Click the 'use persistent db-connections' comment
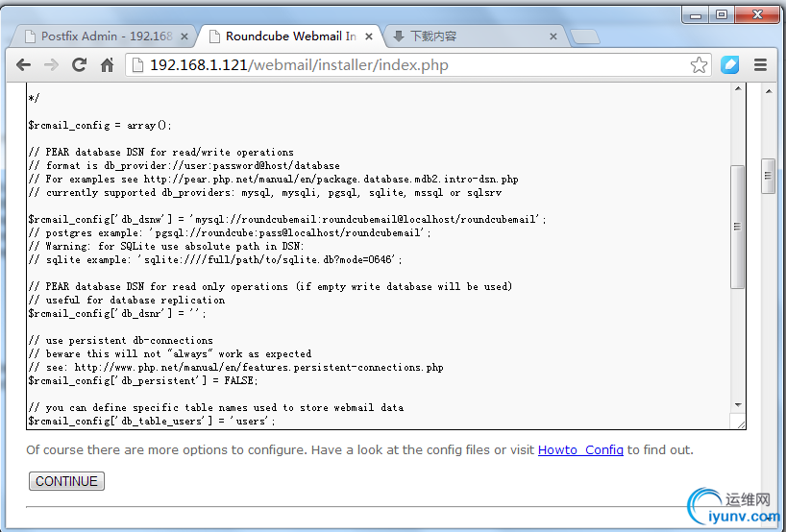 pos(121,340)
